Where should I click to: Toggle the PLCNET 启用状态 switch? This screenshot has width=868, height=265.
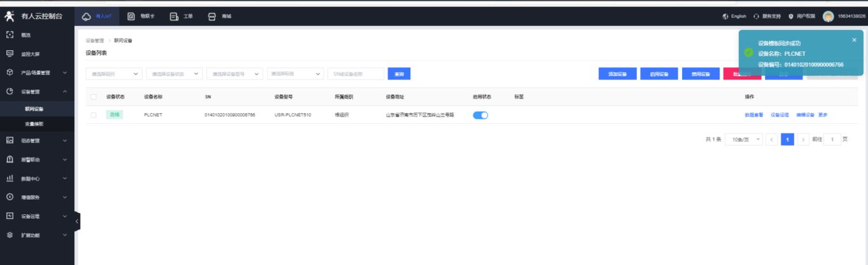[480, 115]
